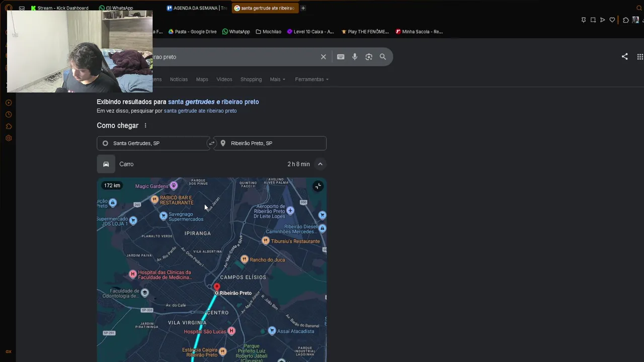Expand the Mais dropdown menu
The image size is (644, 362).
[277, 79]
